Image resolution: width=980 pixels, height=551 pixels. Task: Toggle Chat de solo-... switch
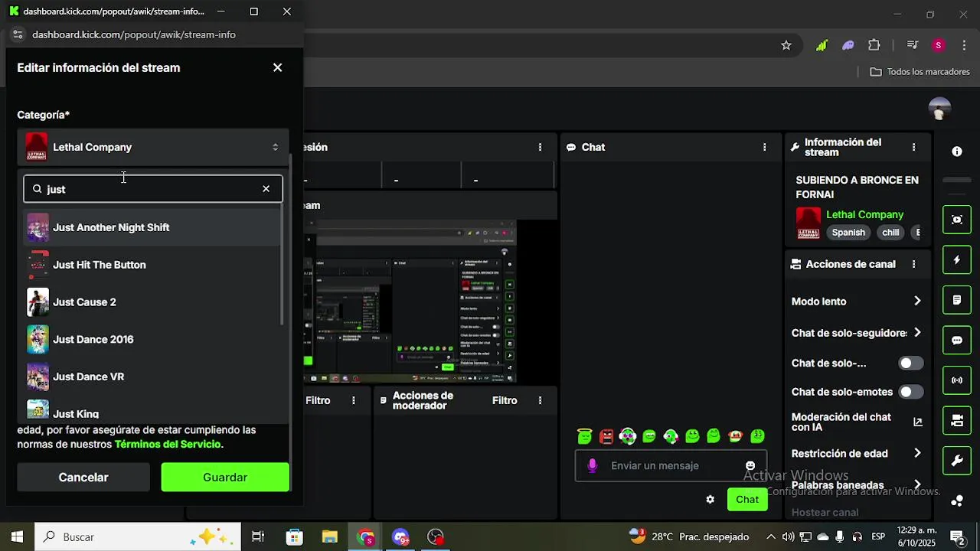(x=911, y=364)
